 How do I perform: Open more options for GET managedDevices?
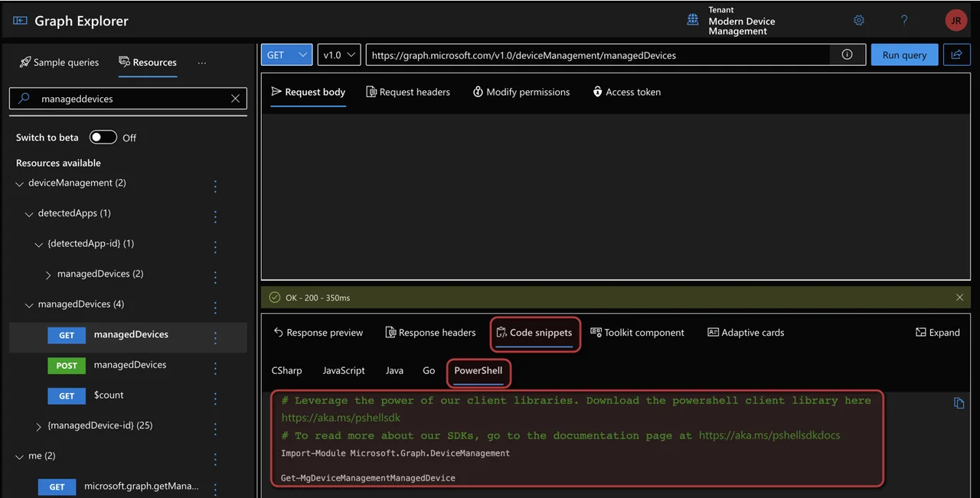point(215,337)
